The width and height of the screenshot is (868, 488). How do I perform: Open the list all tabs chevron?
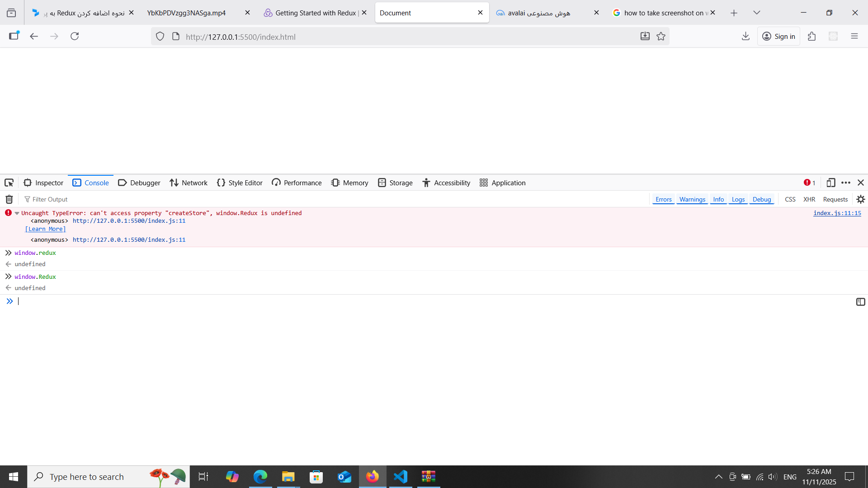coord(757,13)
